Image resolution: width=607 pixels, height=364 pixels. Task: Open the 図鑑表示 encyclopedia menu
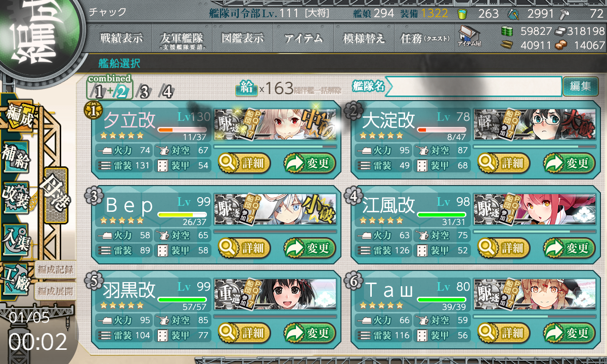(x=242, y=38)
